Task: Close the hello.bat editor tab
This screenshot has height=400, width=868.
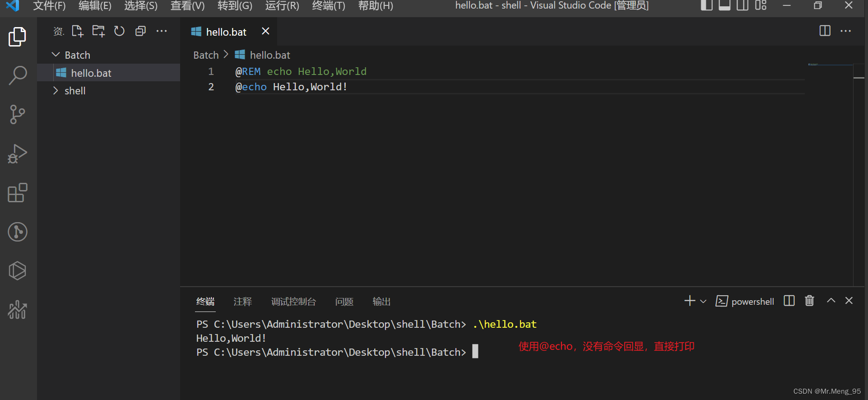Action: pyautogui.click(x=265, y=31)
